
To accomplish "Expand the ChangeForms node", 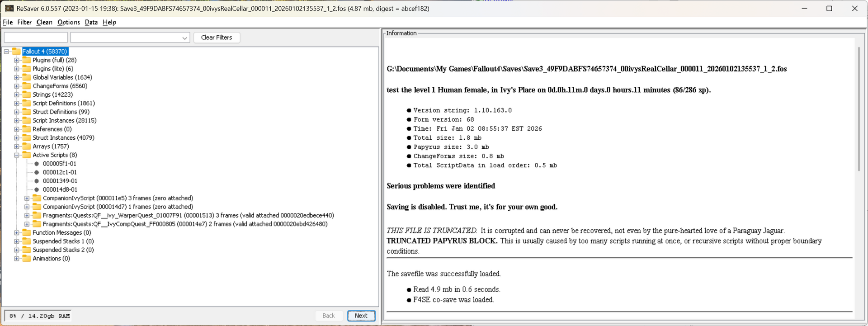I will click(x=17, y=86).
